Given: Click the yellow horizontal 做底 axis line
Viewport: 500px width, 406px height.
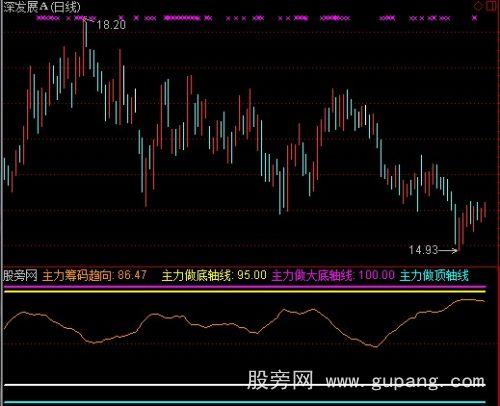Looking at the screenshot, I should [245, 291].
